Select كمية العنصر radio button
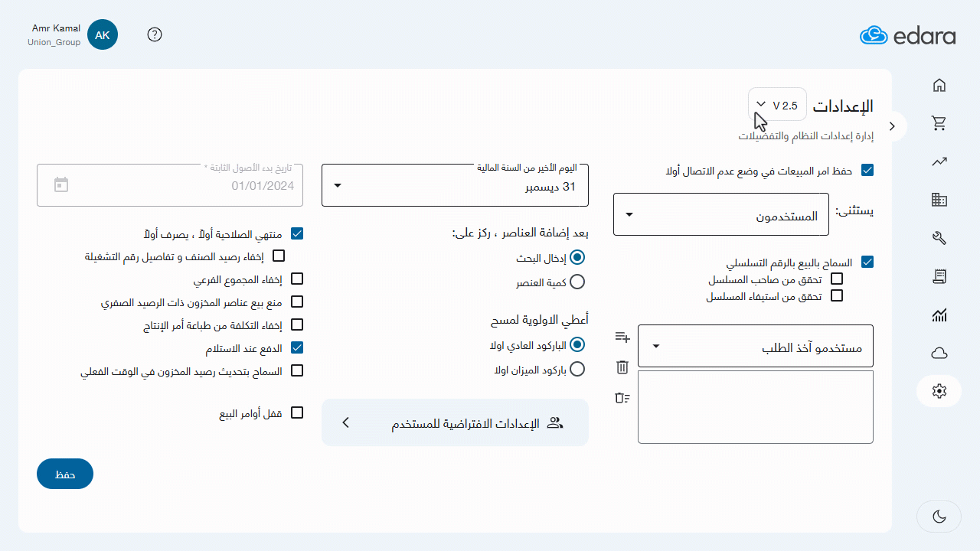 click(x=577, y=282)
